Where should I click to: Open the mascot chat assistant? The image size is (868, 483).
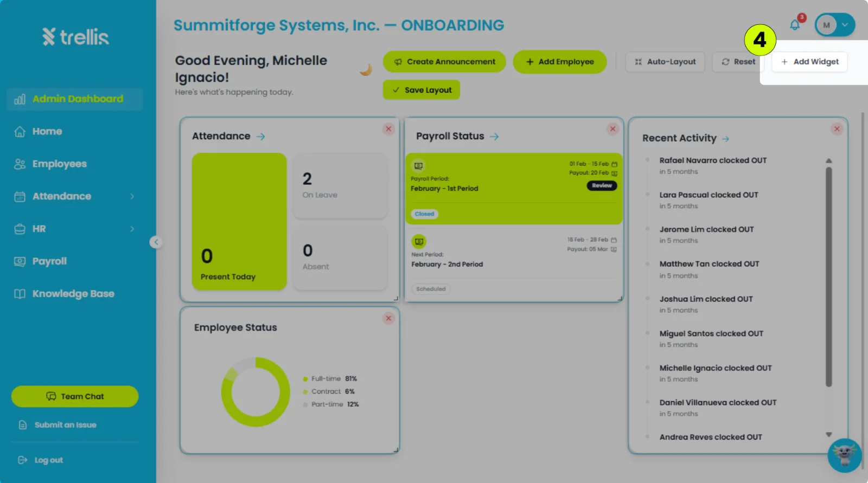pos(844,455)
